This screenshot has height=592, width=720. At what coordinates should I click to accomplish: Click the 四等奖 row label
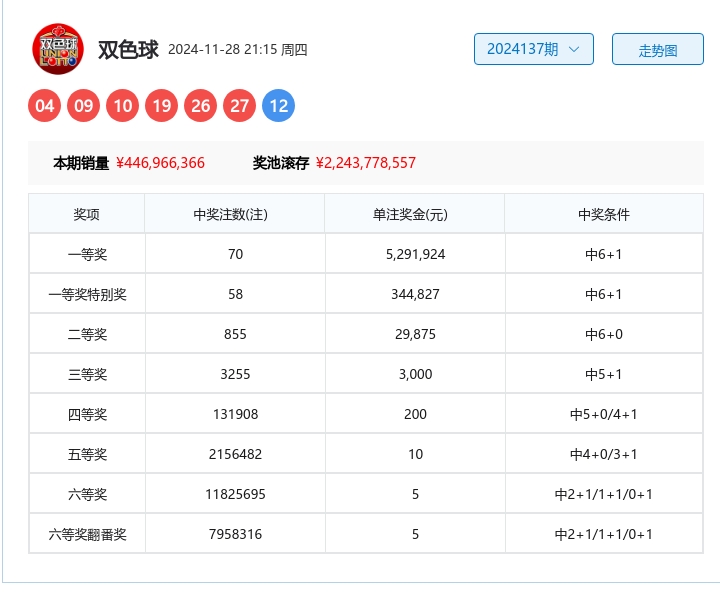point(87,414)
